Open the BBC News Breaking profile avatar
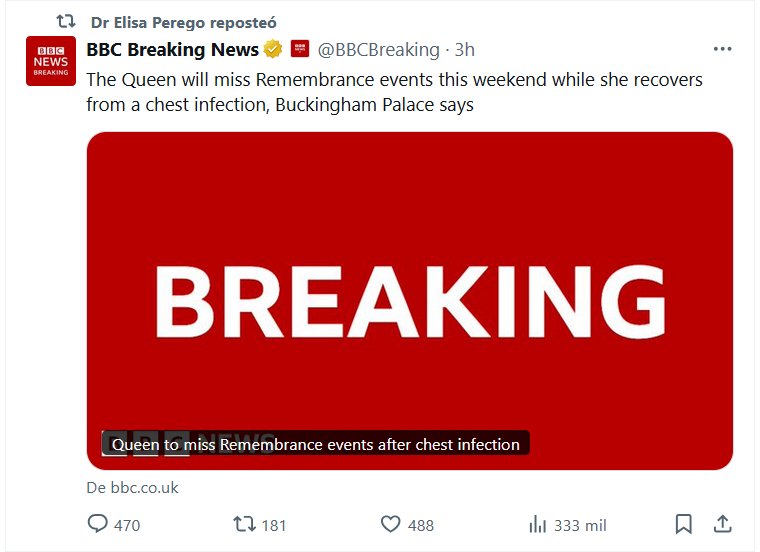This screenshot has width=760, height=552. coord(51,61)
